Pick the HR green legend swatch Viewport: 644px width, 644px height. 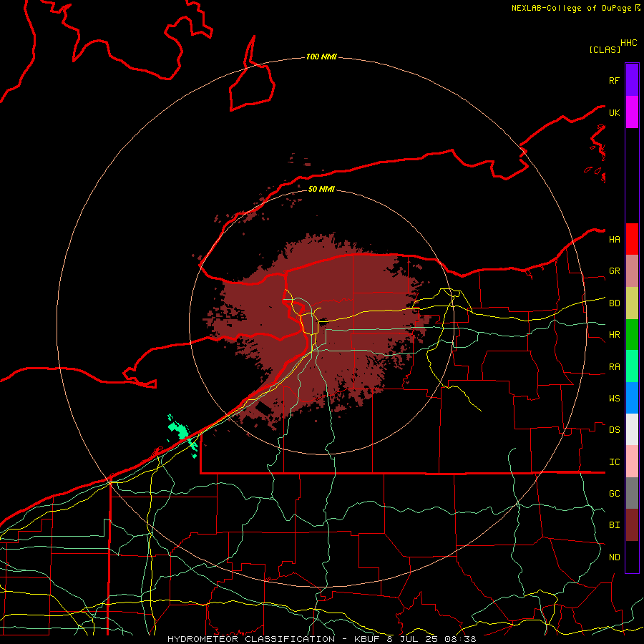632,335
